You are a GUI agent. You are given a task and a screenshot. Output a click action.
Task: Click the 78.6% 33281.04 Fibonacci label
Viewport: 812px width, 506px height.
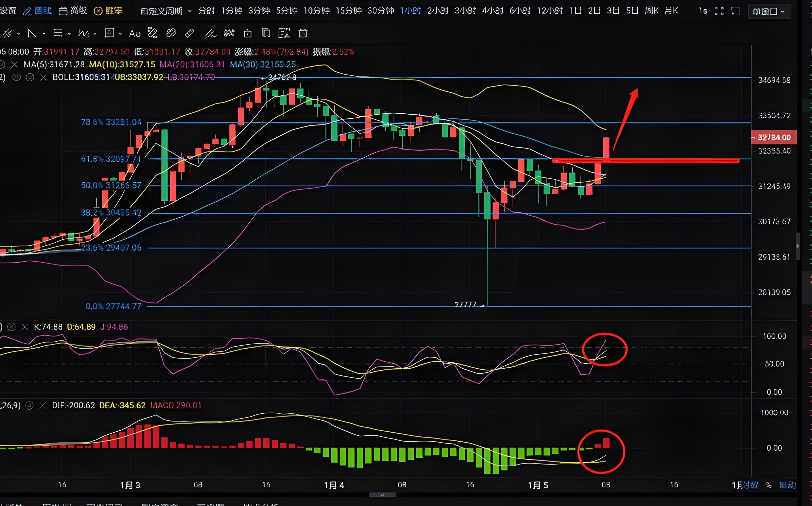[111, 122]
